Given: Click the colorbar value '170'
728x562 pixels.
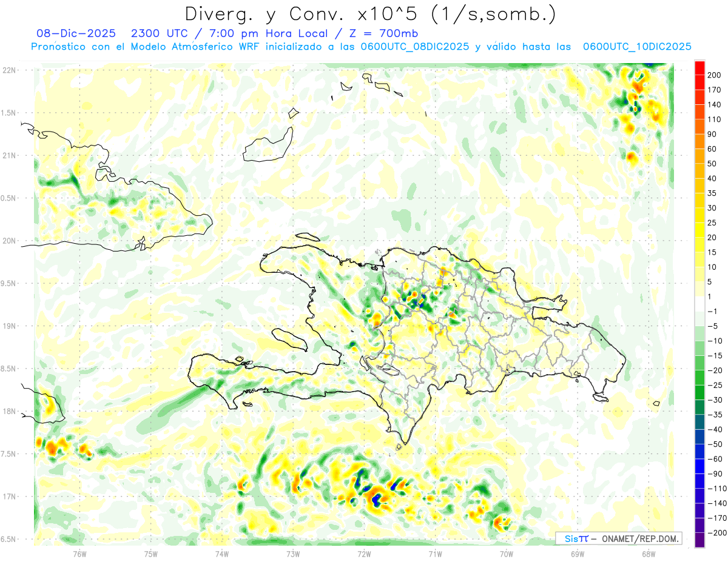Looking at the screenshot, I should [715, 90].
